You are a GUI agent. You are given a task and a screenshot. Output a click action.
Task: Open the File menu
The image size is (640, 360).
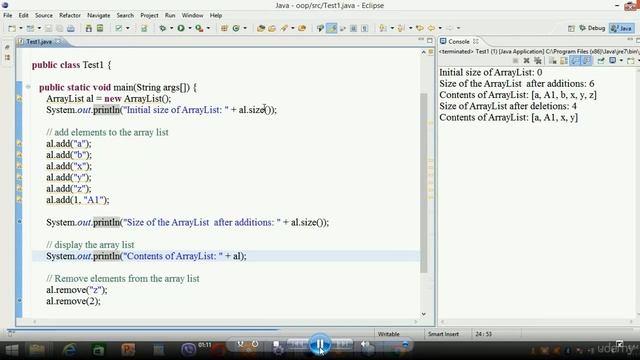[7, 15]
